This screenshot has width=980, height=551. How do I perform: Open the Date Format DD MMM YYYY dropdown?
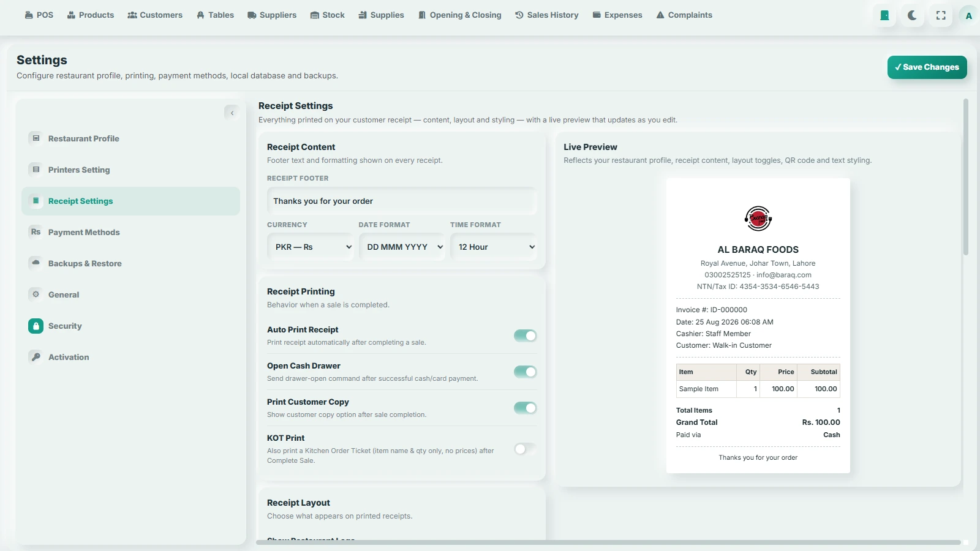coord(402,247)
